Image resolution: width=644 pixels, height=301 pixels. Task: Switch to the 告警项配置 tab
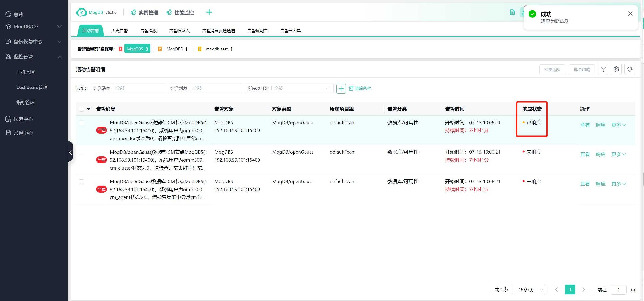(257, 30)
